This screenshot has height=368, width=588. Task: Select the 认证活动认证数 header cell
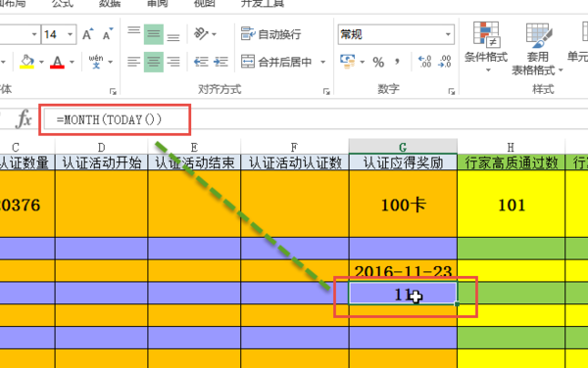(294, 162)
